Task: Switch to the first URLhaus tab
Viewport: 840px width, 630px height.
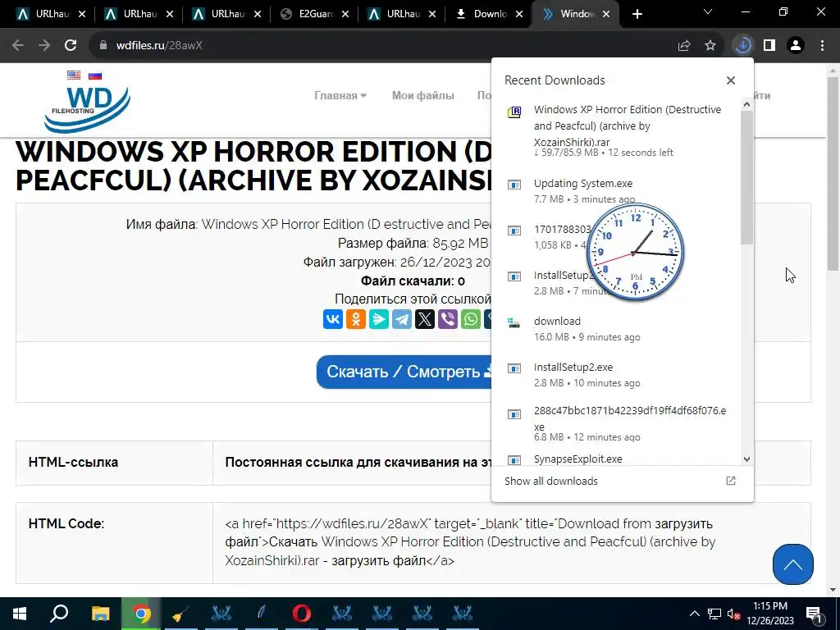Action: [x=51, y=15]
